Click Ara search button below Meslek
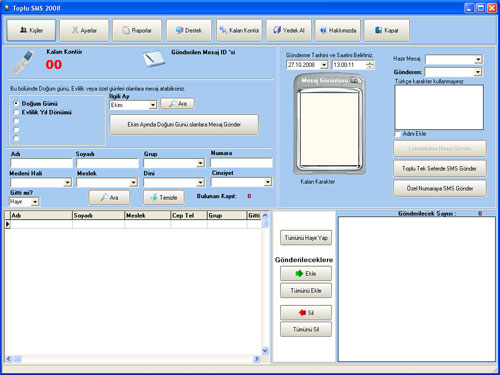500x375 pixels. click(109, 198)
